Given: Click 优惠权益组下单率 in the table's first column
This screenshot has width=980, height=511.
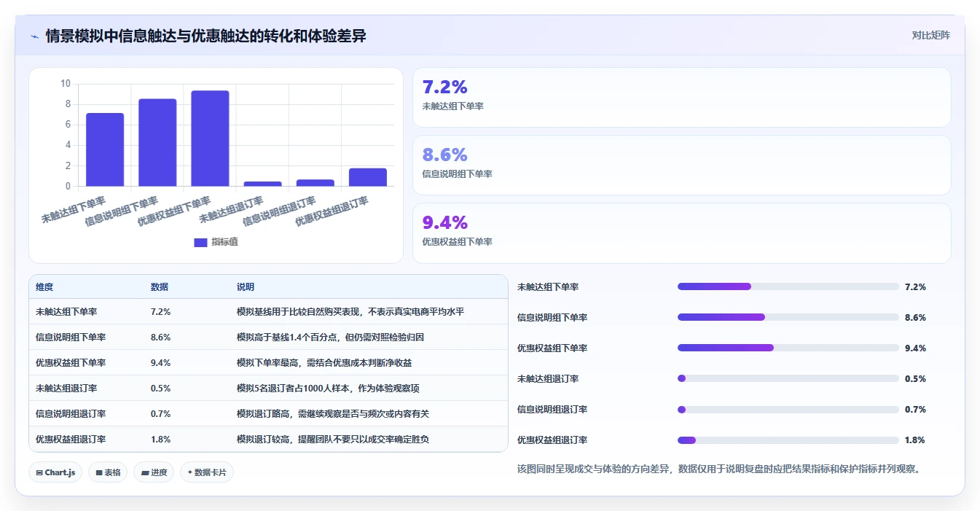Looking at the screenshot, I should 71,362.
